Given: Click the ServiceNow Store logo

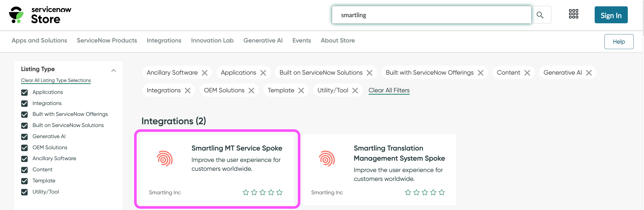Looking at the screenshot, I should (x=40, y=15).
